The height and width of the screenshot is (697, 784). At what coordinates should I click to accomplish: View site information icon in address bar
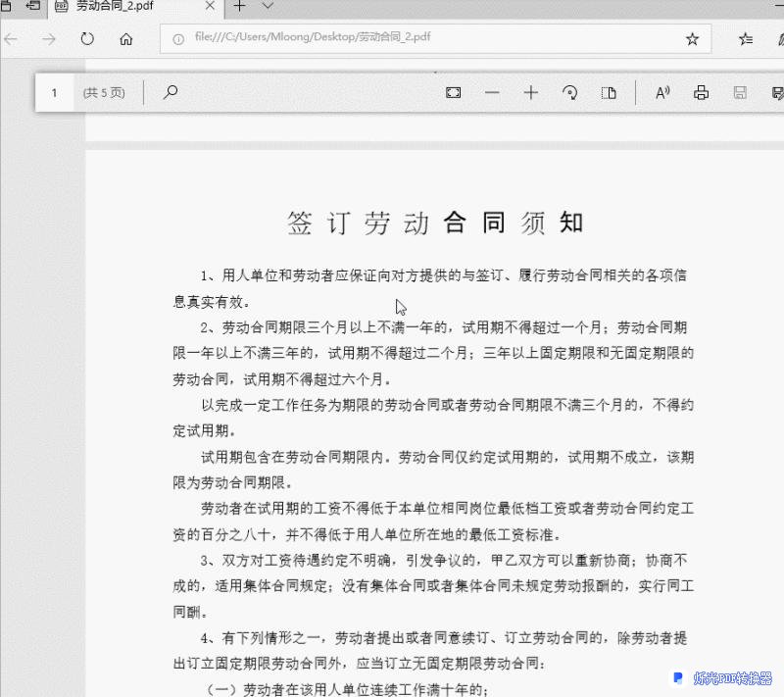tap(178, 39)
